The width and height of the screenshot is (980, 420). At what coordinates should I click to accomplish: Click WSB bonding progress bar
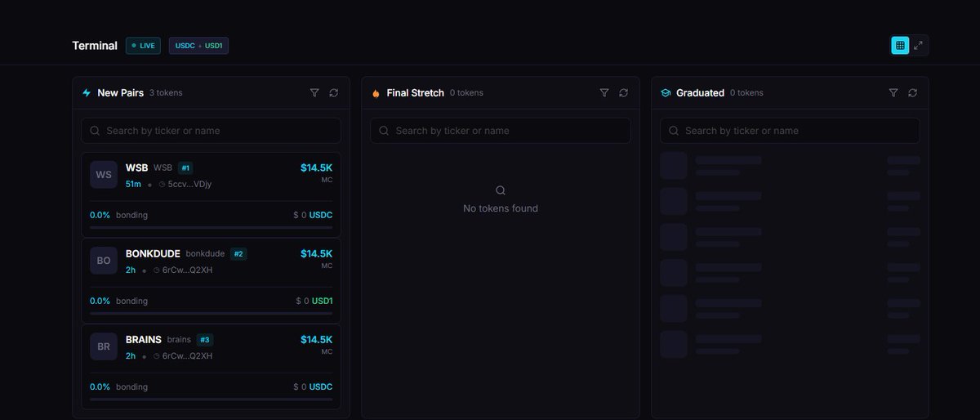212,227
